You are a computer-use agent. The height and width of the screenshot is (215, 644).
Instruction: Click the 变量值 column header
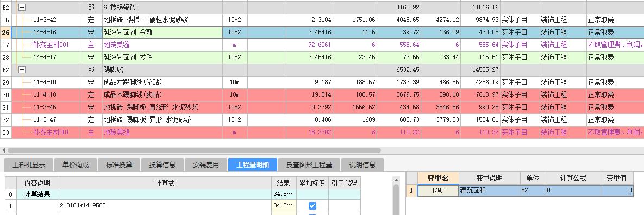pyautogui.click(x=617, y=179)
